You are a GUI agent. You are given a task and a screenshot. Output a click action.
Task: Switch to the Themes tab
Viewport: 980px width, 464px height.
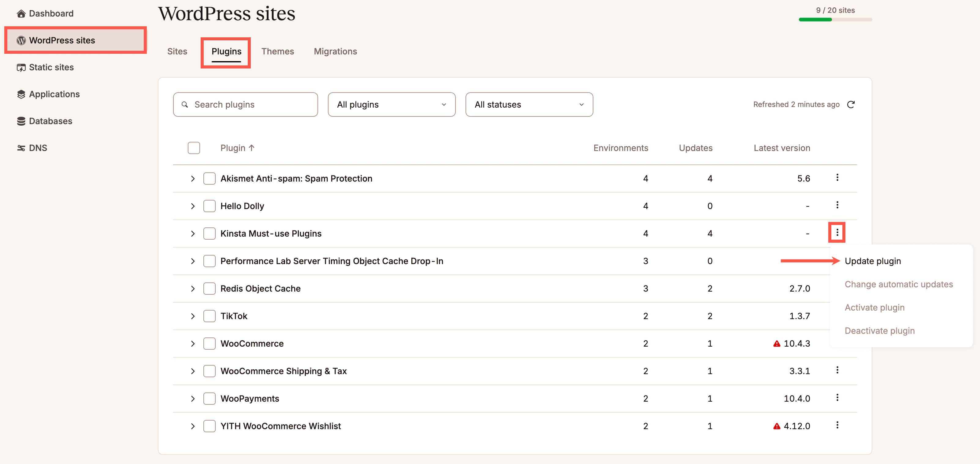coord(277,51)
